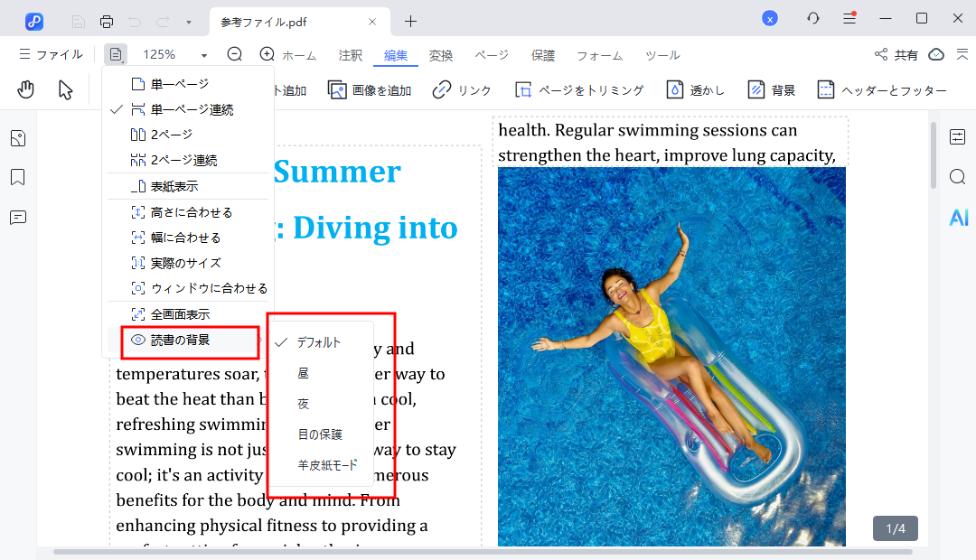
Task: Open the AI assistant panel
Action: pos(958,217)
